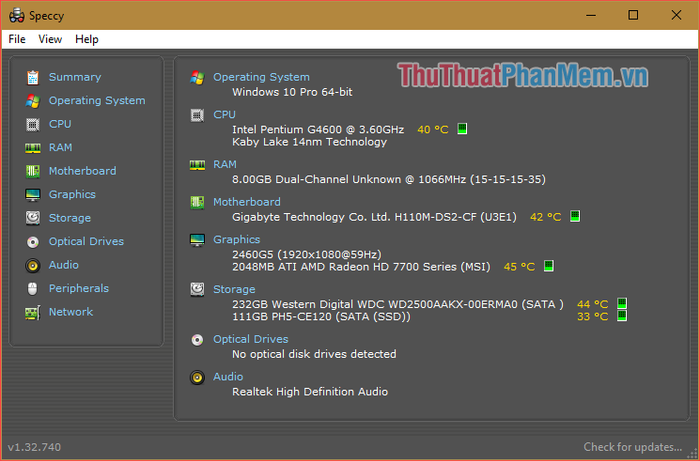Open Motherboard section from the sidebar
Screen dimensions: 700x461
coord(83,171)
